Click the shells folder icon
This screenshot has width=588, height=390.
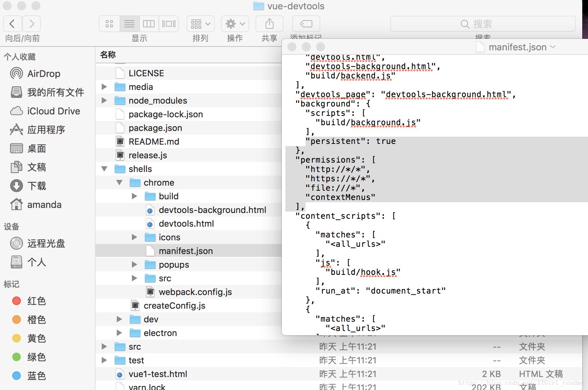click(120, 169)
